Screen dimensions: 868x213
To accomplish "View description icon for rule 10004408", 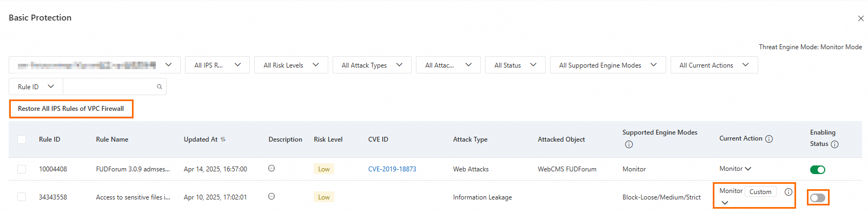I will [271, 168].
